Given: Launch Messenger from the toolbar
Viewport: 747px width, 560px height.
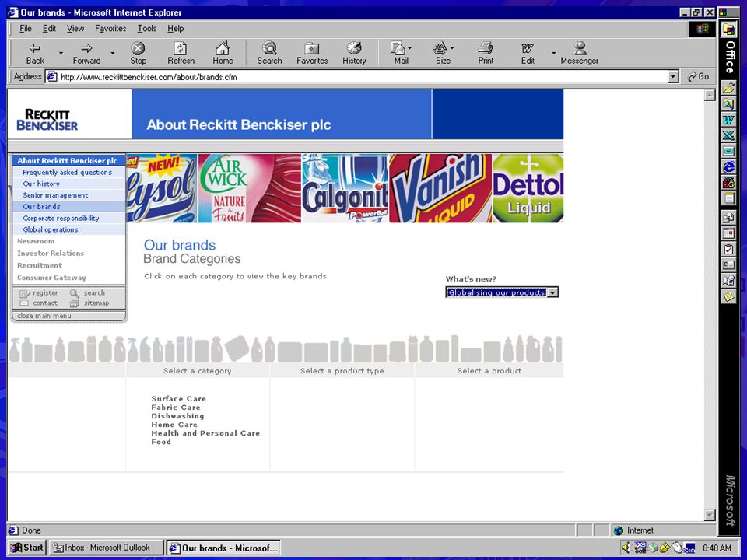Looking at the screenshot, I should [x=579, y=53].
